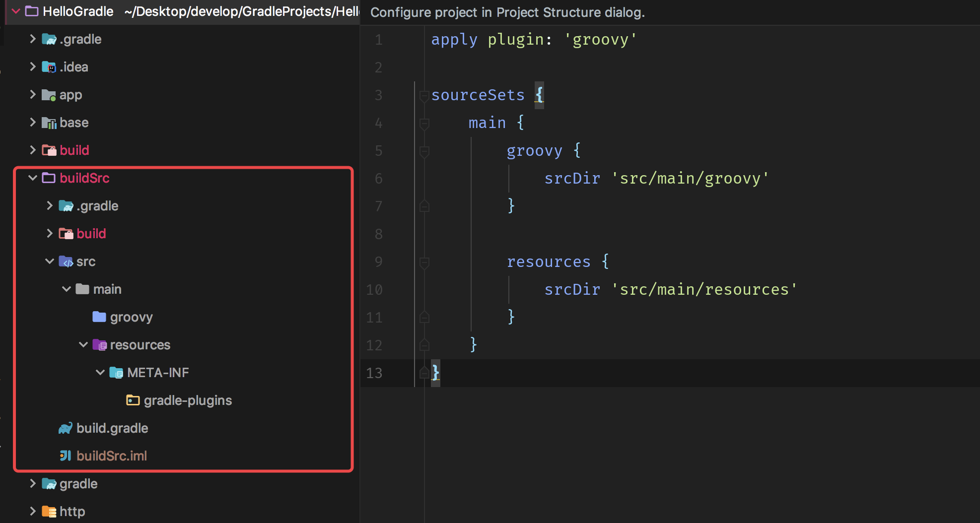Open the build.gradle file
Viewport: 980px width, 523px height.
(x=112, y=428)
